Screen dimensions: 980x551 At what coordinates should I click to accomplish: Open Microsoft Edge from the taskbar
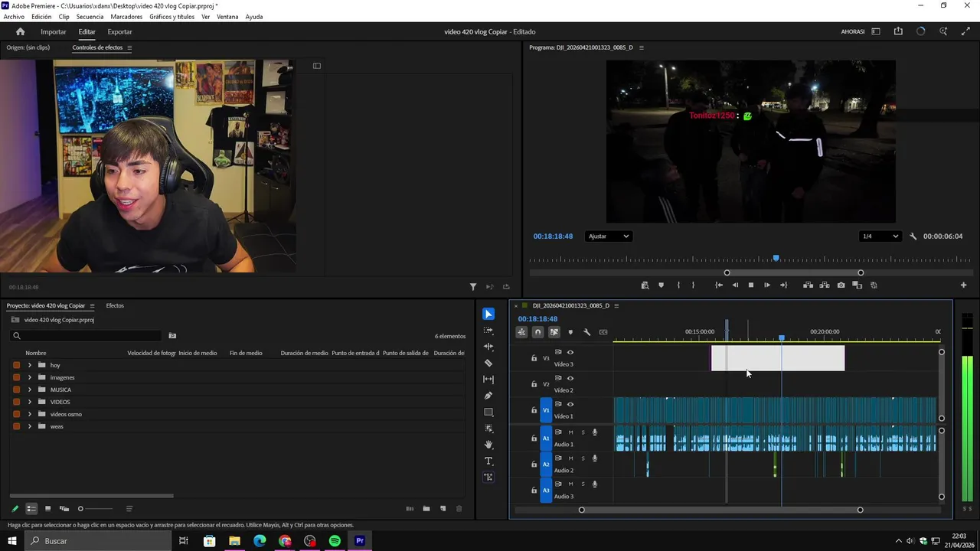pyautogui.click(x=260, y=541)
